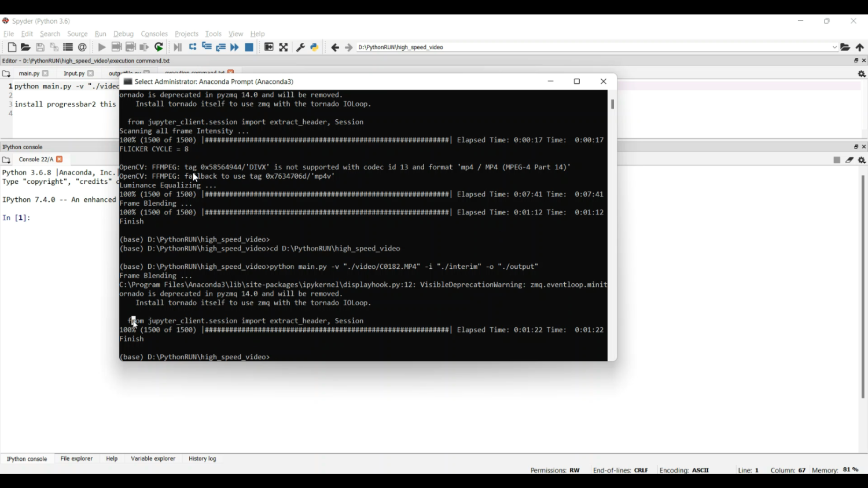
Task: Stop the current command in console
Action: tap(837, 160)
